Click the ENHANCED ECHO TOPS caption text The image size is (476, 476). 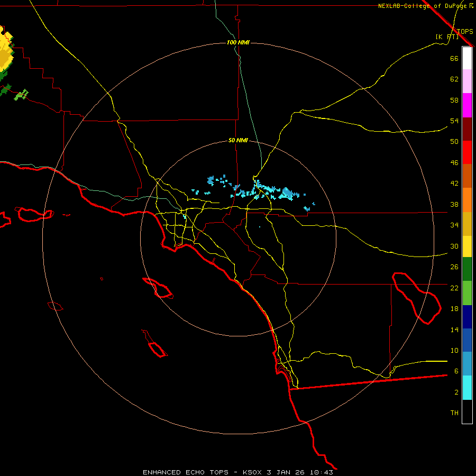(185, 472)
